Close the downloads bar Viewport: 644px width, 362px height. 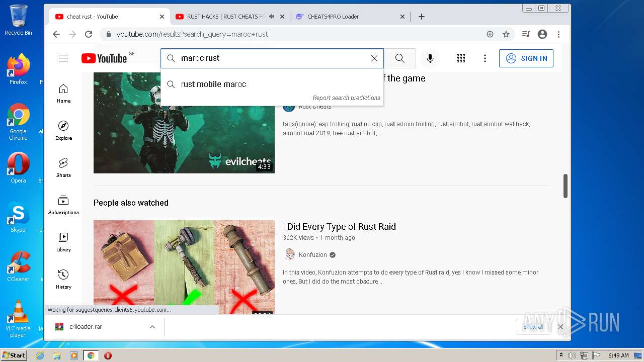point(560,327)
